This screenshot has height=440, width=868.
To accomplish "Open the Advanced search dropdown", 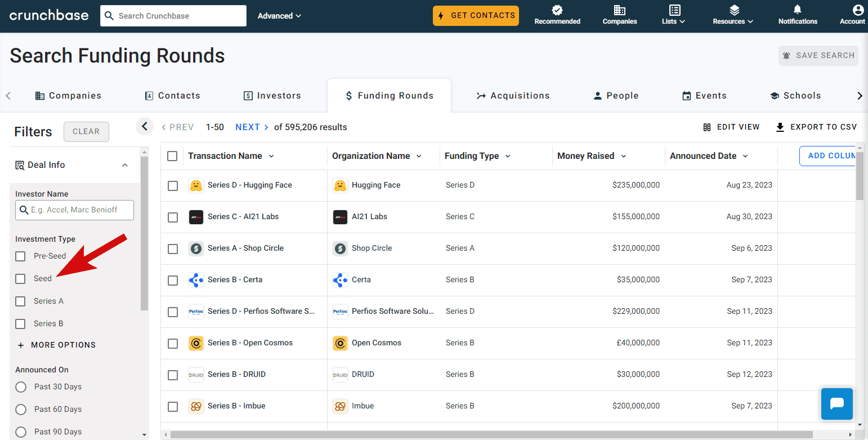I will tap(280, 16).
